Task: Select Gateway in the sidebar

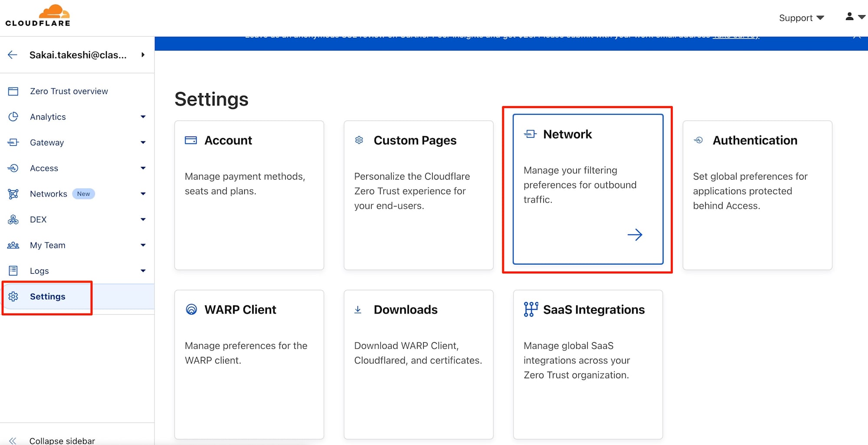Action: click(47, 142)
